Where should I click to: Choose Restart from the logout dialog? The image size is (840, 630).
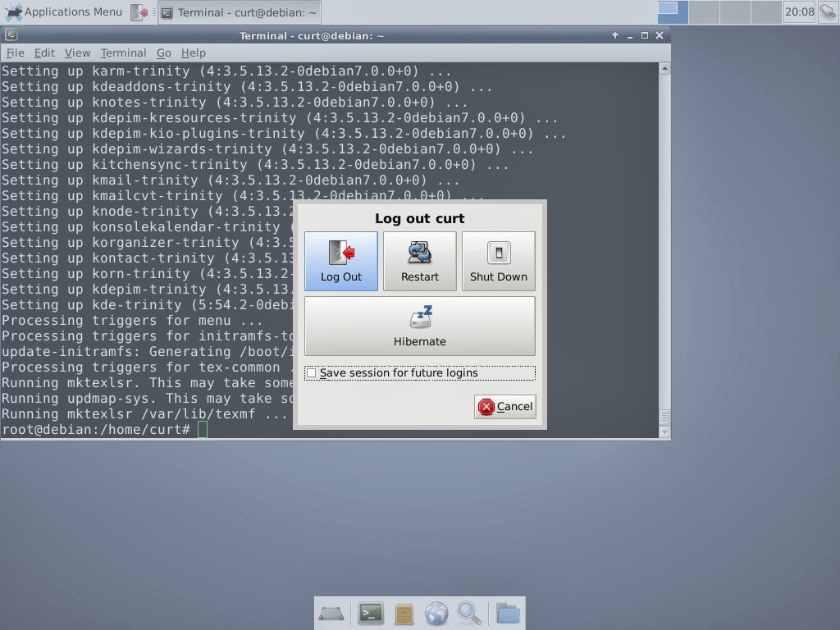(419, 261)
